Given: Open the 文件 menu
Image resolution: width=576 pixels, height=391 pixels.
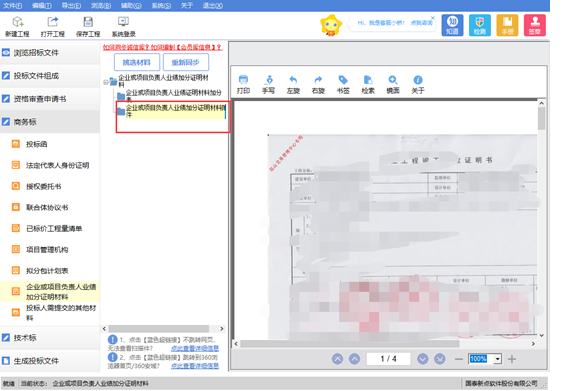Looking at the screenshot, I should click(x=12, y=6).
